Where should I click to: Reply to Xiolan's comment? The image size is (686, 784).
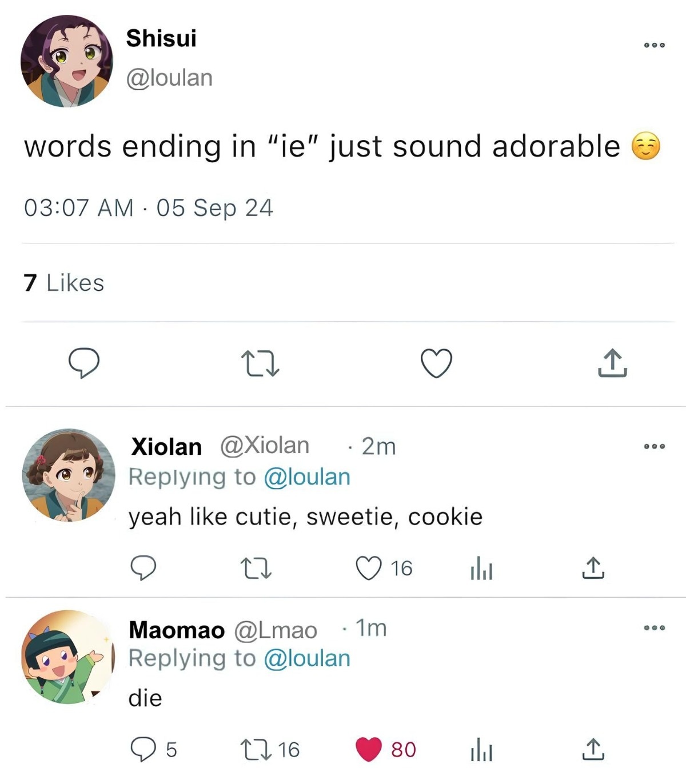[143, 568]
